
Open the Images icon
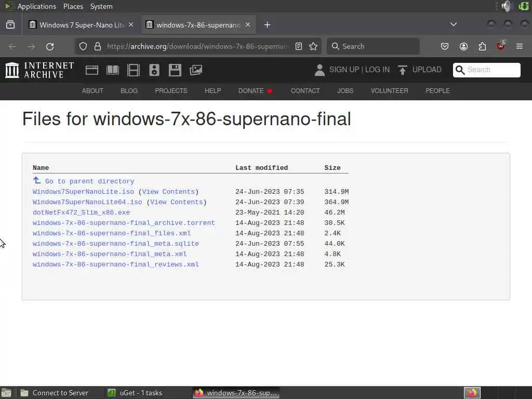(x=196, y=70)
